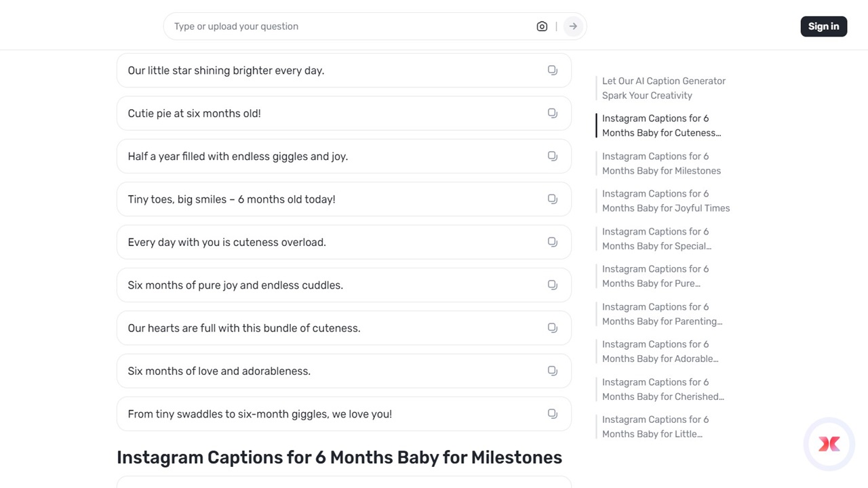
Task: Copy the 'cuteness overload' caption
Action: [553, 242]
